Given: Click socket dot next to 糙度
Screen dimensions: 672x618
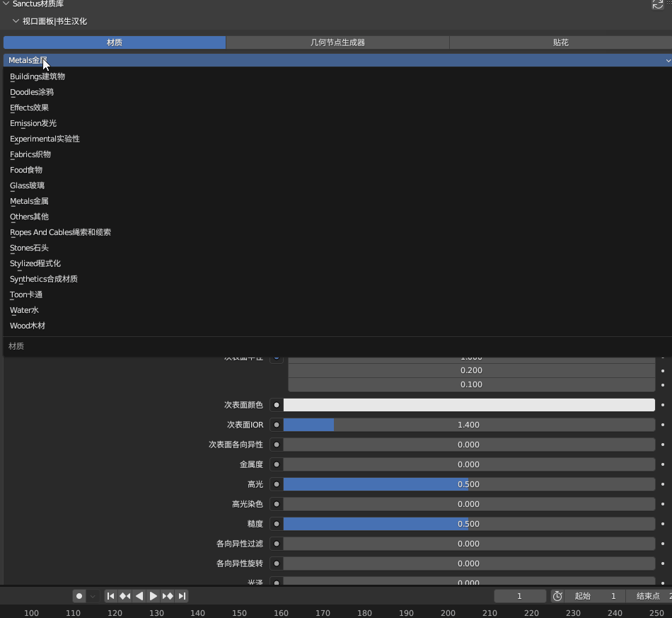Looking at the screenshot, I should [277, 524].
